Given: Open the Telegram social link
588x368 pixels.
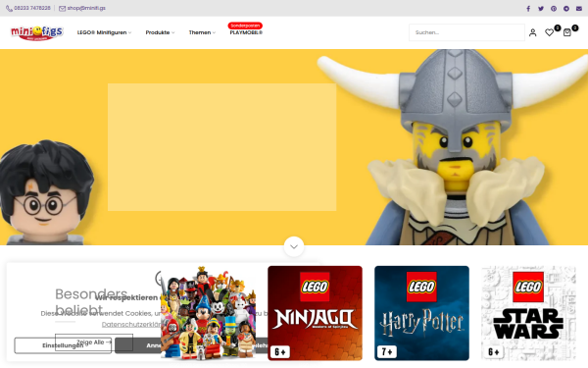Looking at the screenshot, I should [566, 8].
